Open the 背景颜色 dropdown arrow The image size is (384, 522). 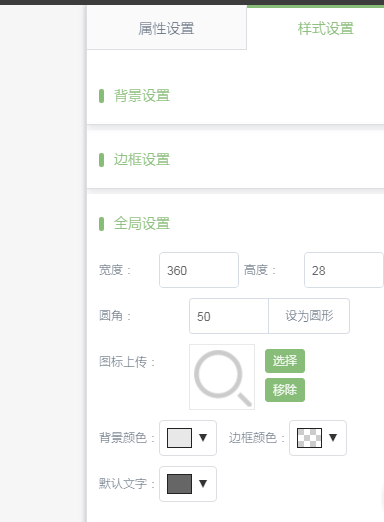tap(203, 438)
